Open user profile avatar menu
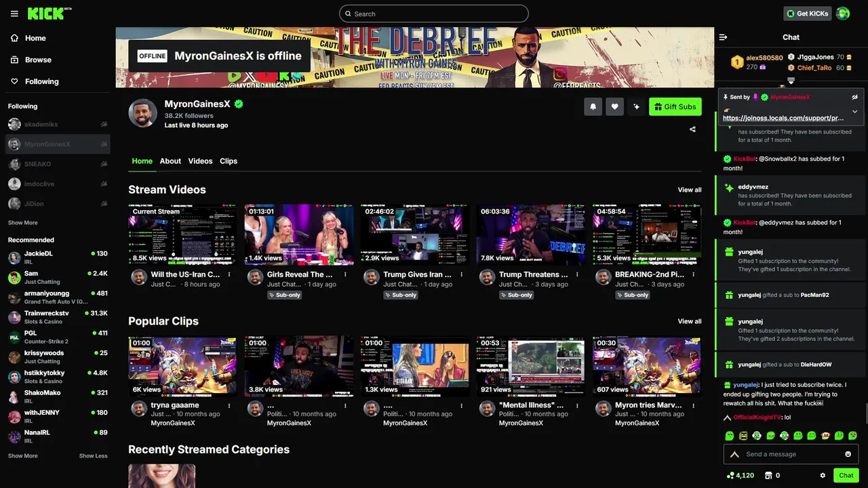The width and height of the screenshot is (868, 488). click(843, 14)
